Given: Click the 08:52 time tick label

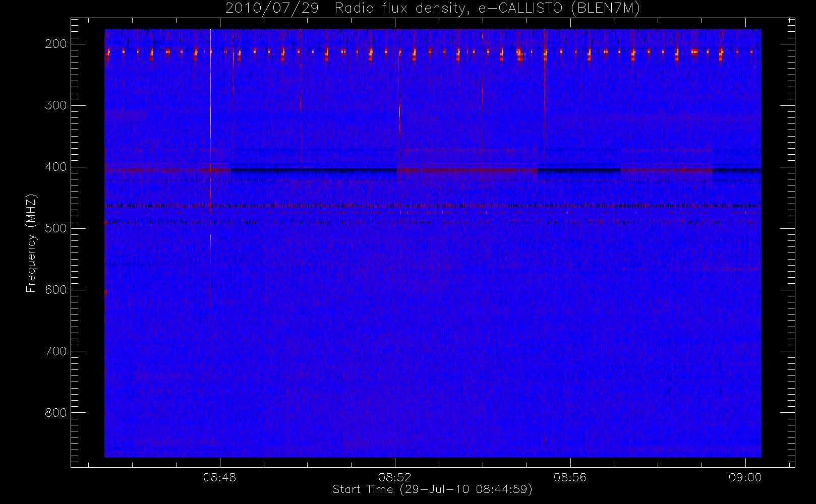Looking at the screenshot, I should coord(395,477).
